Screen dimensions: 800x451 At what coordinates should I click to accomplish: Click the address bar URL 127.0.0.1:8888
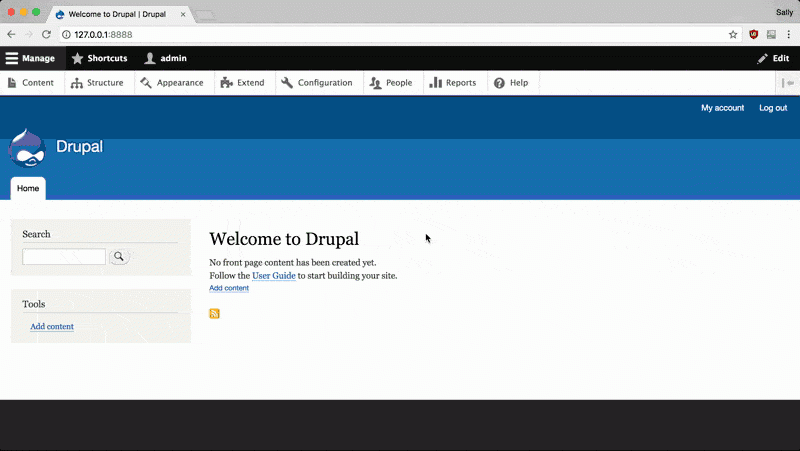(x=103, y=35)
